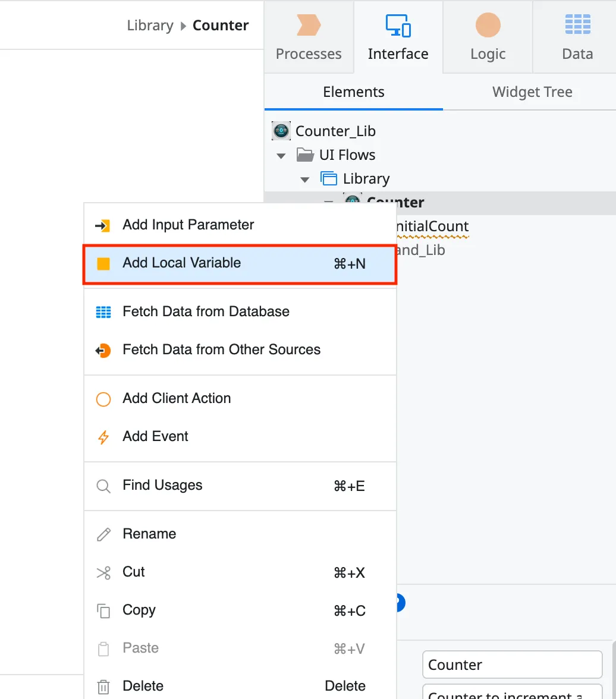Select Fetch Data from Other Sources

pyautogui.click(x=221, y=349)
